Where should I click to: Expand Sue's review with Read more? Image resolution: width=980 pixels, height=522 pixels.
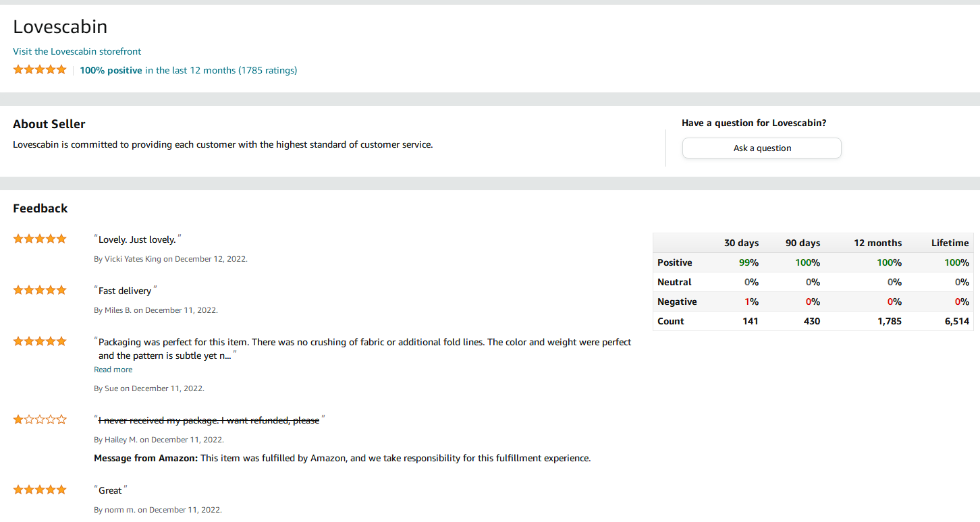pos(113,370)
